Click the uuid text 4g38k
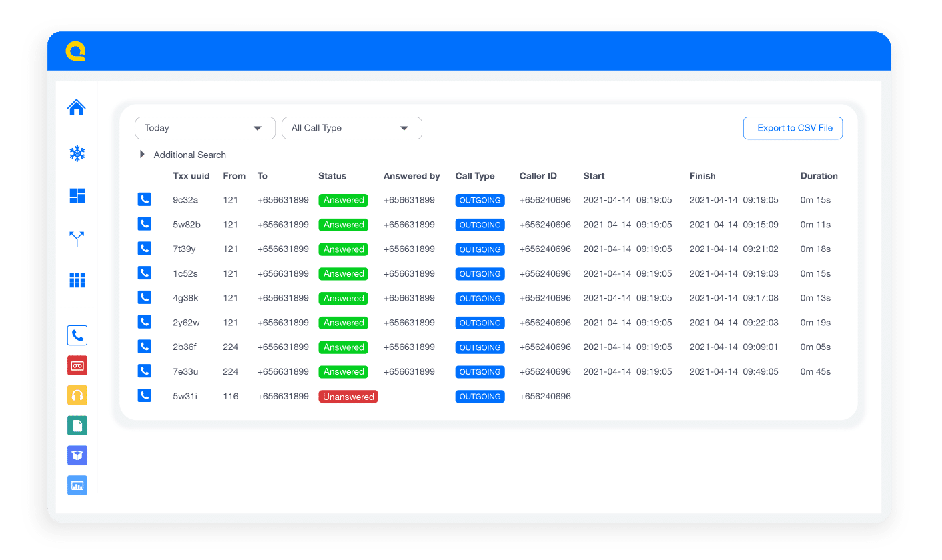This screenshot has width=942, height=560. pyautogui.click(x=185, y=298)
